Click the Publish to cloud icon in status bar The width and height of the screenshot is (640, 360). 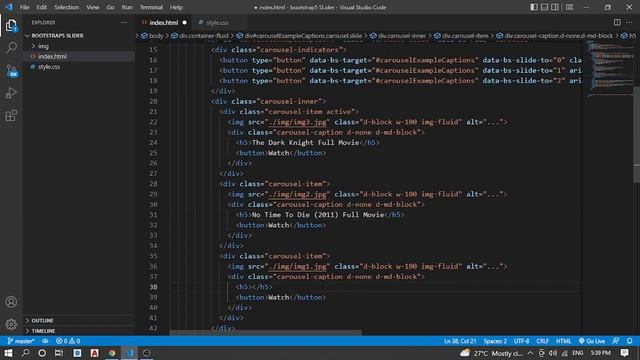45,341
